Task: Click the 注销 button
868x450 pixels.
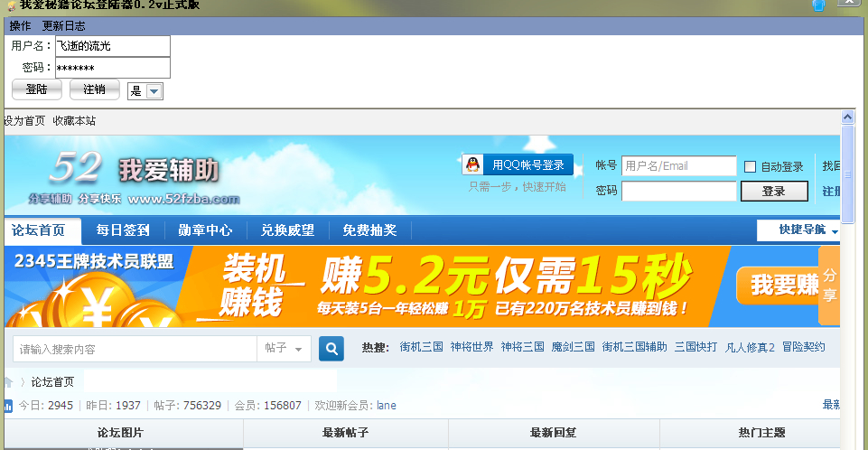Action: 94,89
